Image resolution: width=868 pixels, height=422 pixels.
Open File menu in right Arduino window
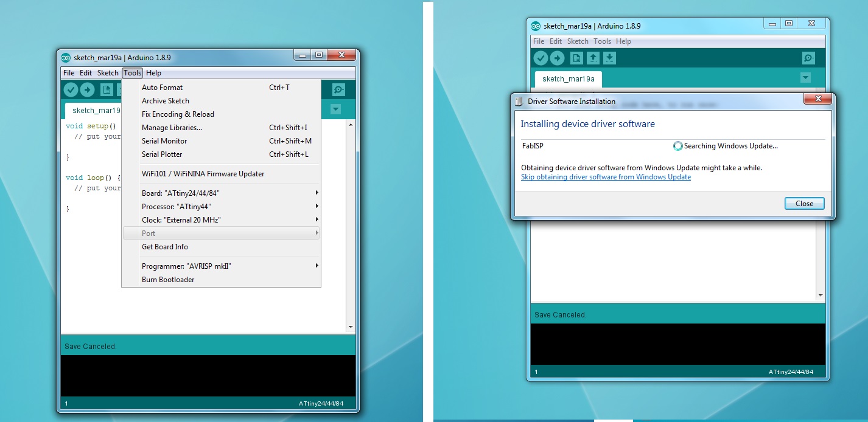tap(539, 41)
